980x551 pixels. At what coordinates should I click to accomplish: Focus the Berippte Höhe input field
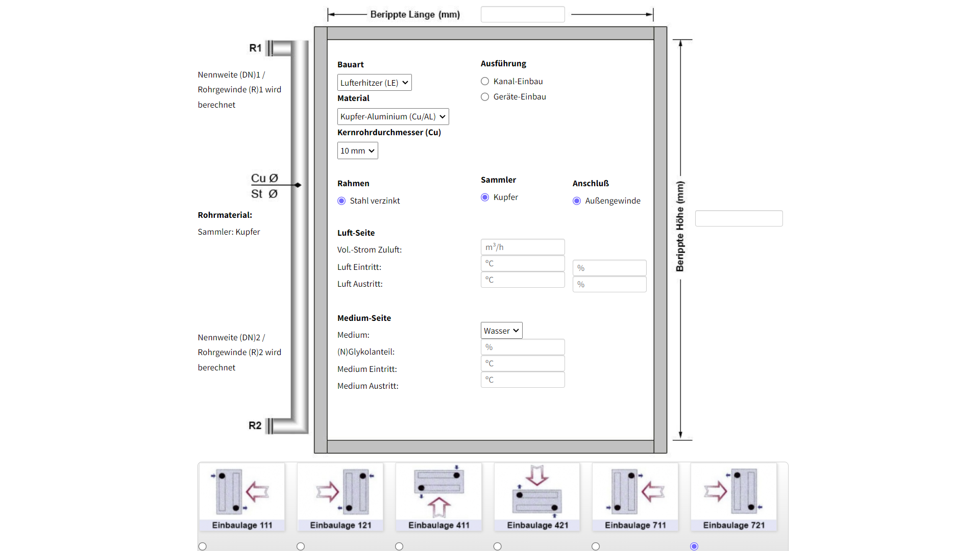739,218
